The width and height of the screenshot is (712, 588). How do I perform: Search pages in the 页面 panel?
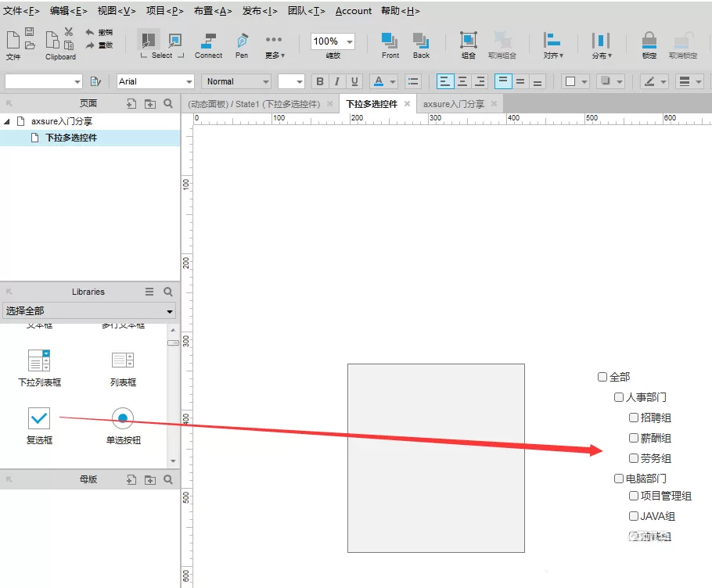coord(168,103)
